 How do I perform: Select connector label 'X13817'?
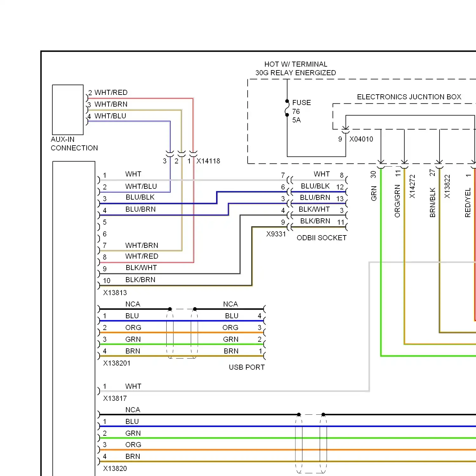click(x=115, y=398)
